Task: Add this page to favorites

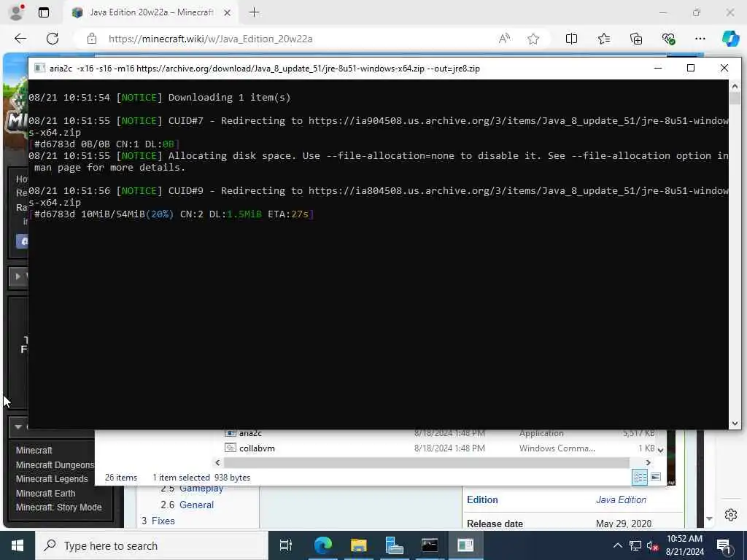Action: [533, 39]
